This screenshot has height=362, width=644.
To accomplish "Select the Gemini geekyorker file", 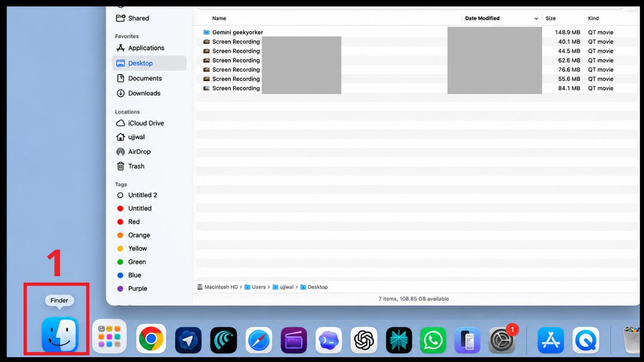I will click(x=418, y=32).
